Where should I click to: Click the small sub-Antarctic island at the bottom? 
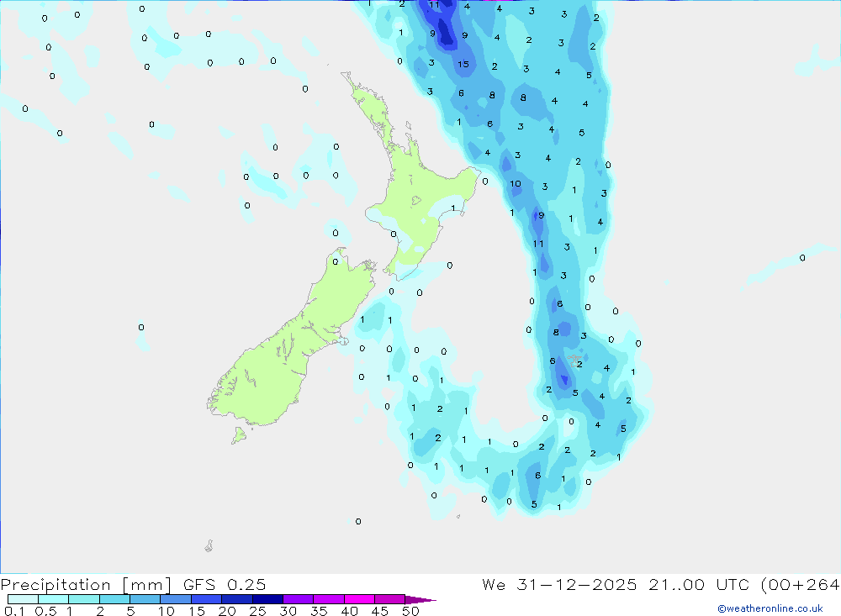point(209,545)
